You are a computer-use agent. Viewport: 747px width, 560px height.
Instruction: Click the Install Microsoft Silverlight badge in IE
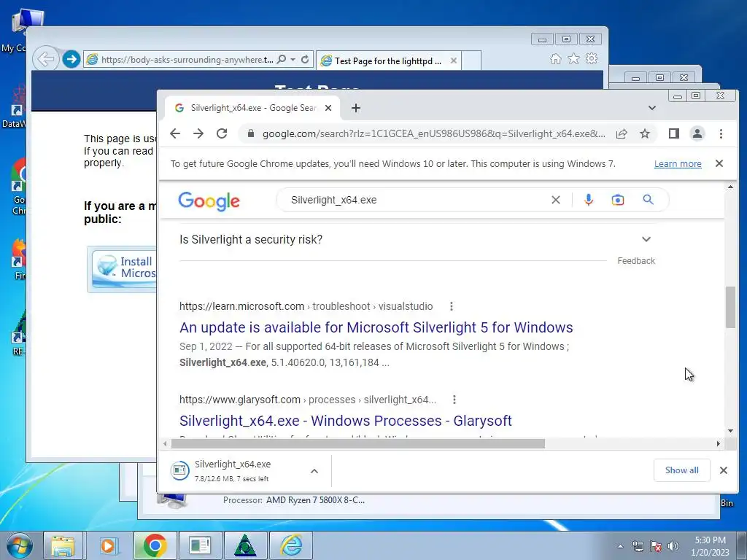[x=123, y=268]
